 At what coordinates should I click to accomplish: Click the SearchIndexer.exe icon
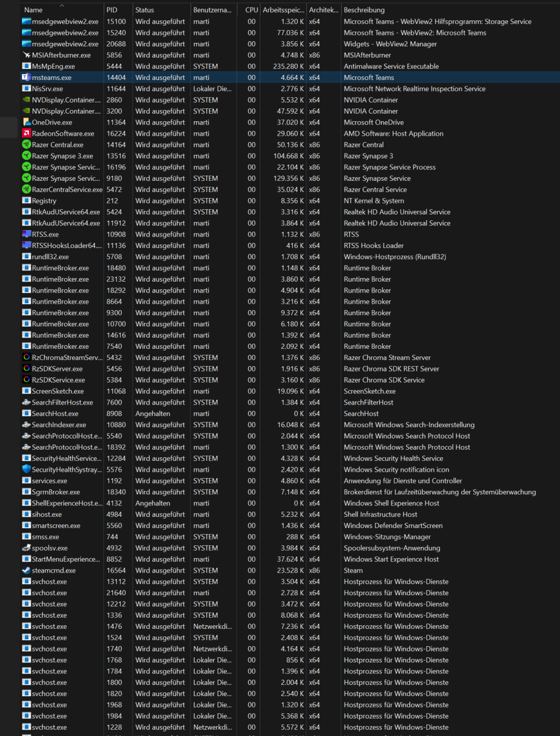click(26, 425)
